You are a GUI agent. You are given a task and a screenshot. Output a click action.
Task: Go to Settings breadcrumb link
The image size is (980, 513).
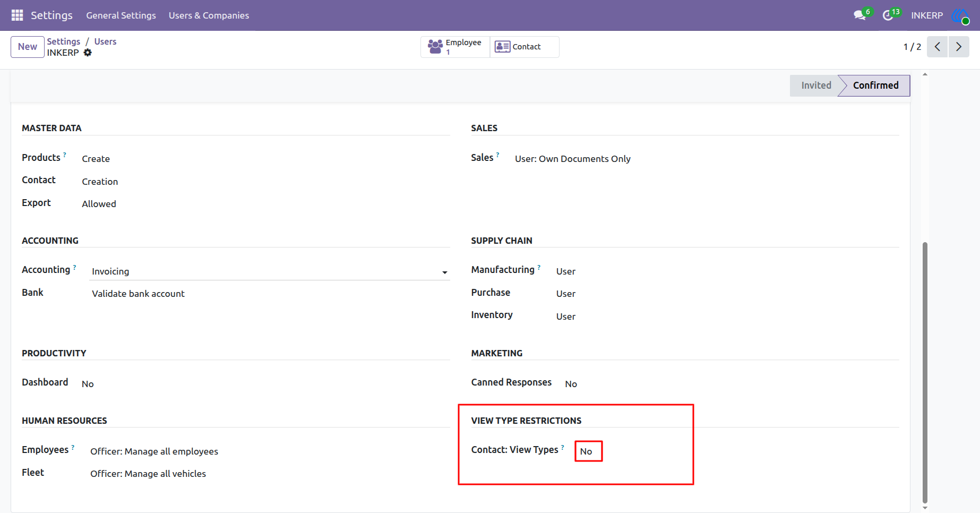click(x=64, y=41)
